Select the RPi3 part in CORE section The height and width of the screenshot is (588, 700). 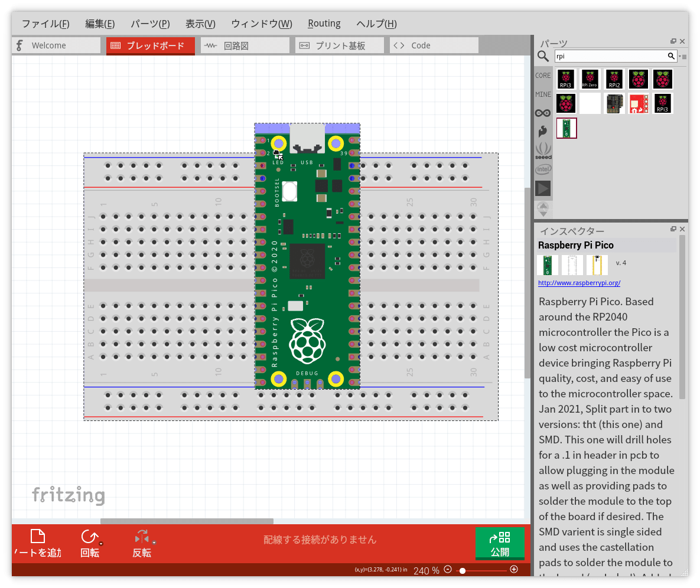566,79
